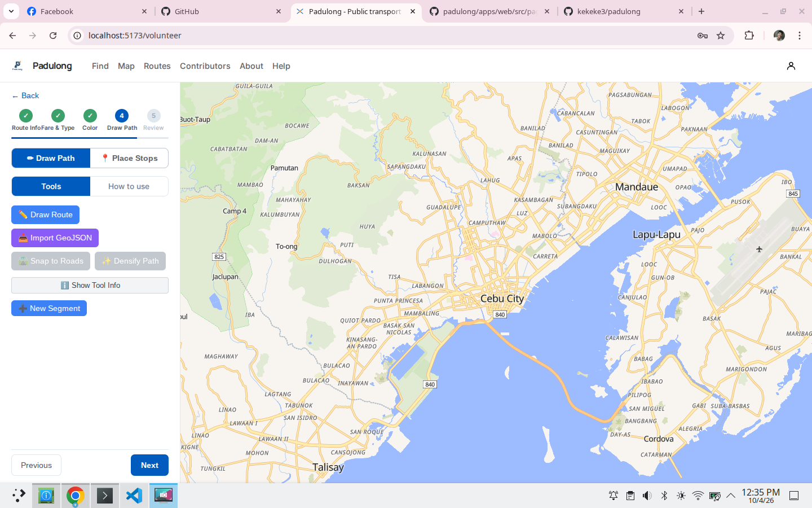
Task: Toggle Show Tool Info
Action: (x=90, y=285)
